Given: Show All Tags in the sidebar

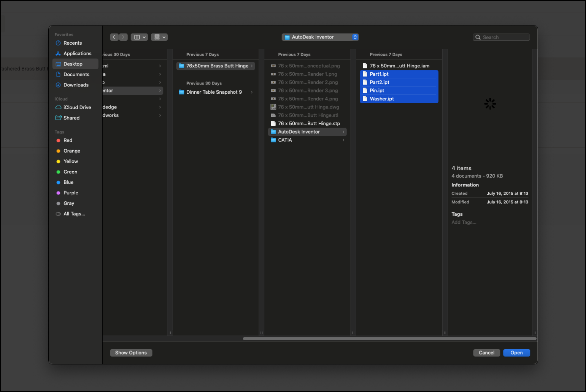Looking at the screenshot, I should [74, 214].
